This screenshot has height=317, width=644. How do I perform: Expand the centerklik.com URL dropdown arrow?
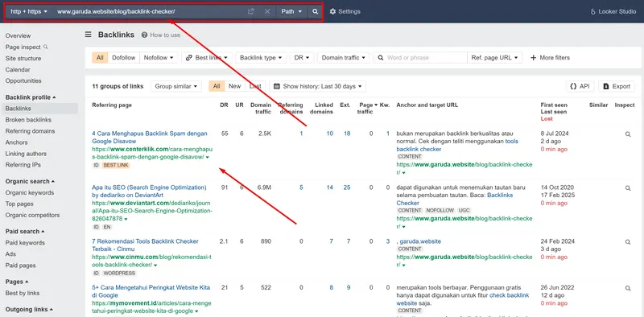click(x=208, y=157)
